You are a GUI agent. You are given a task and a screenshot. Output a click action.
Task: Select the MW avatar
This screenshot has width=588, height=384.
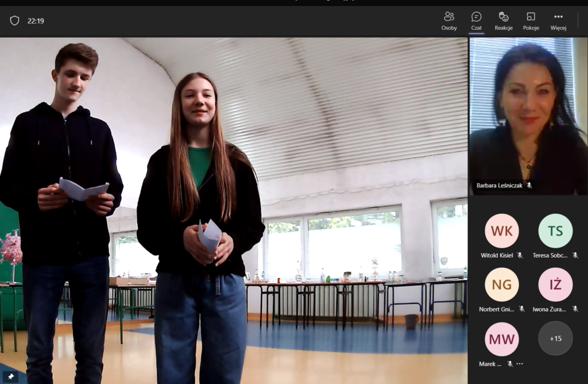(502, 339)
